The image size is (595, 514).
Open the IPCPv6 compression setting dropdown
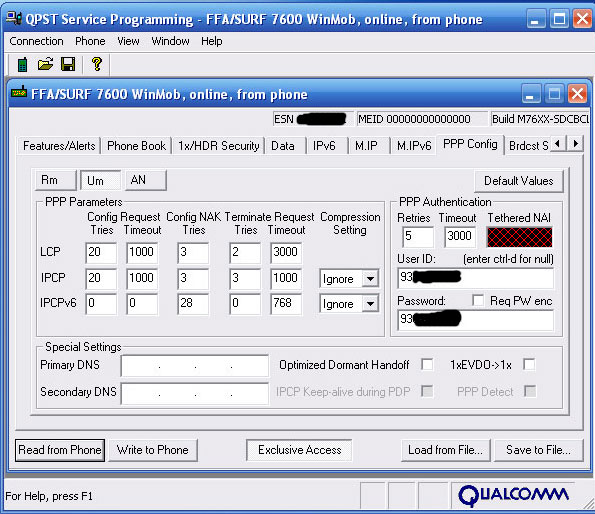(370, 304)
